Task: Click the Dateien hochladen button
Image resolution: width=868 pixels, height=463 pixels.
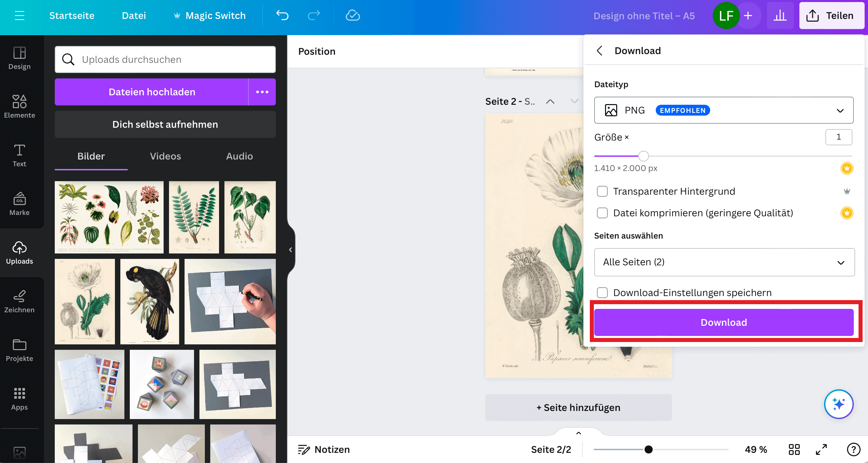Action: (152, 92)
